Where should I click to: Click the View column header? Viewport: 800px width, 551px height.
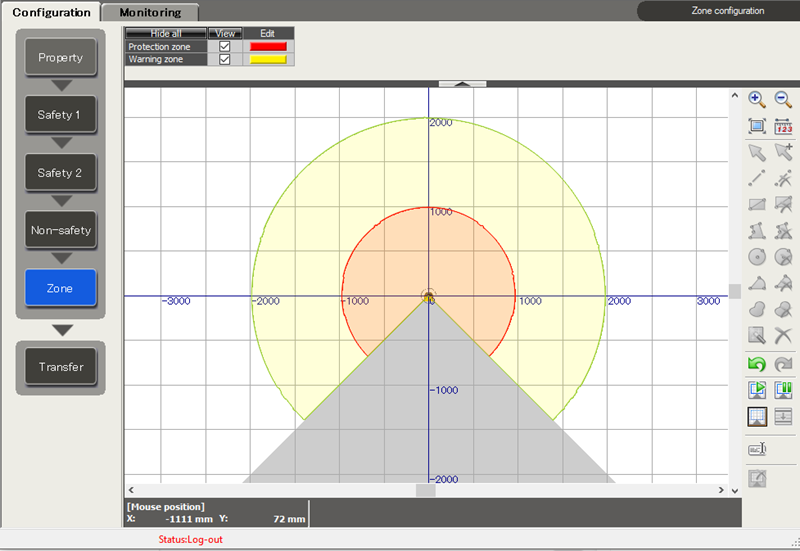click(225, 33)
